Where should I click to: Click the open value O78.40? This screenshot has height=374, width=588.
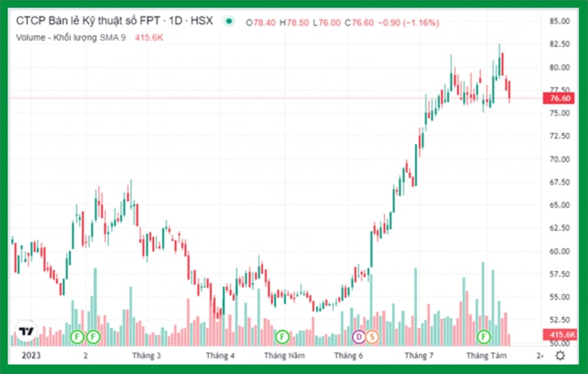(260, 23)
